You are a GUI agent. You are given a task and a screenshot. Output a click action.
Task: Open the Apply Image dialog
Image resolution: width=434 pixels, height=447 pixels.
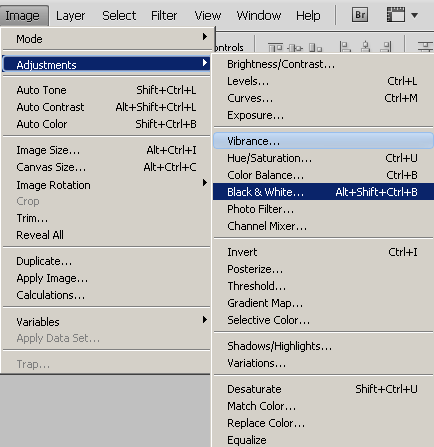pyautogui.click(x=106, y=278)
